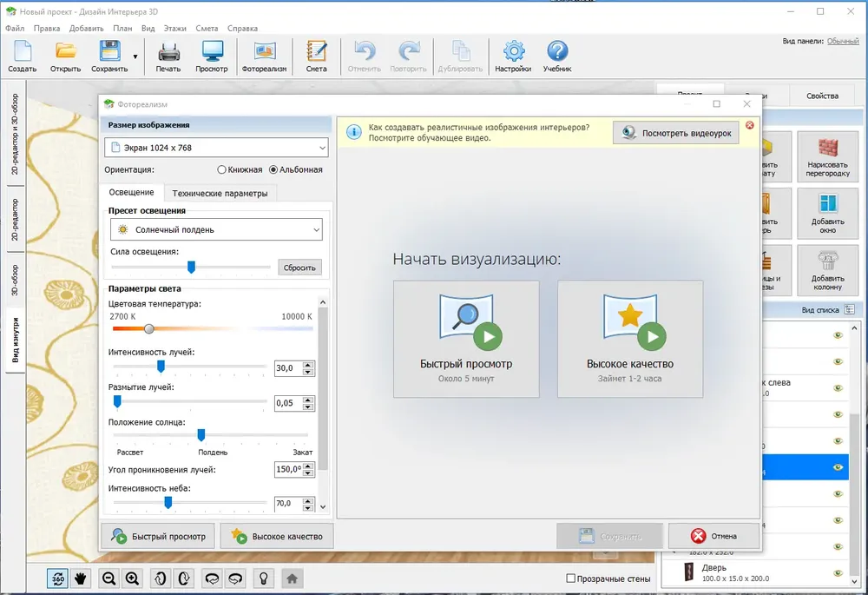This screenshot has width=868, height=595.
Task: Click the Печать printer icon
Action: point(168,56)
